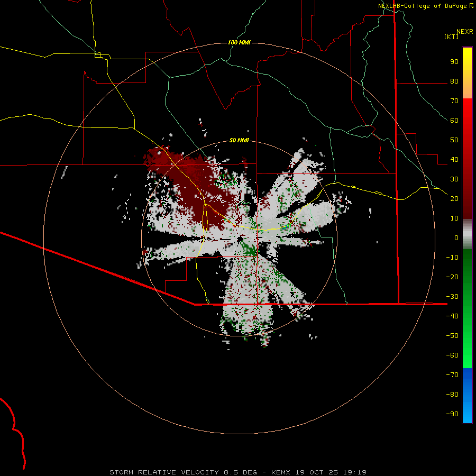Click the positive 80 scale value
The height and width of the screenshot is (476, 476).
pos(454,81)
